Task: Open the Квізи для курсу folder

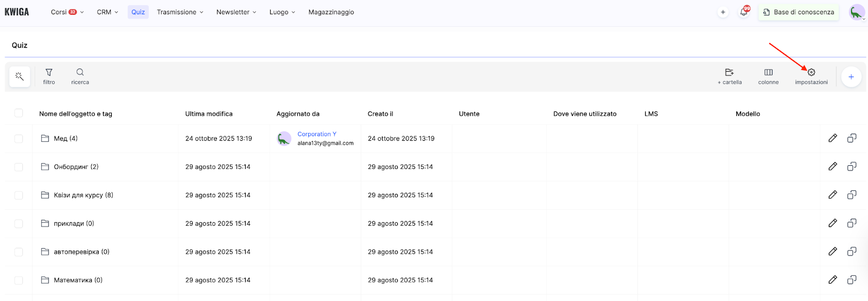Action: (83, 195)
